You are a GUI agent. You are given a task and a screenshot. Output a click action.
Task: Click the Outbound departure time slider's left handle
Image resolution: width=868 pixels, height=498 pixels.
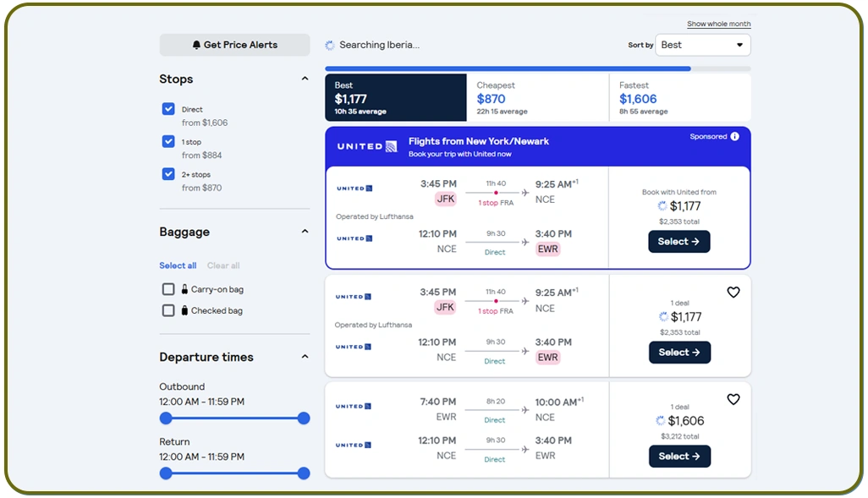coord(166,419)
